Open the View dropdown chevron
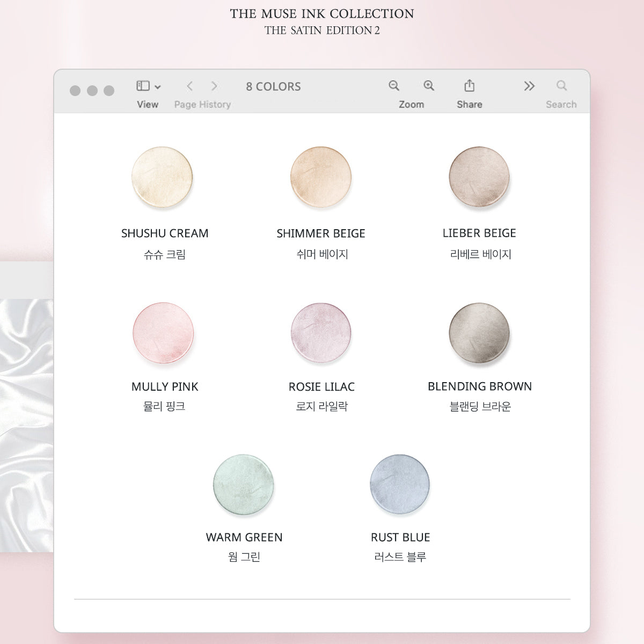The image size is (644, 644). 158,87
